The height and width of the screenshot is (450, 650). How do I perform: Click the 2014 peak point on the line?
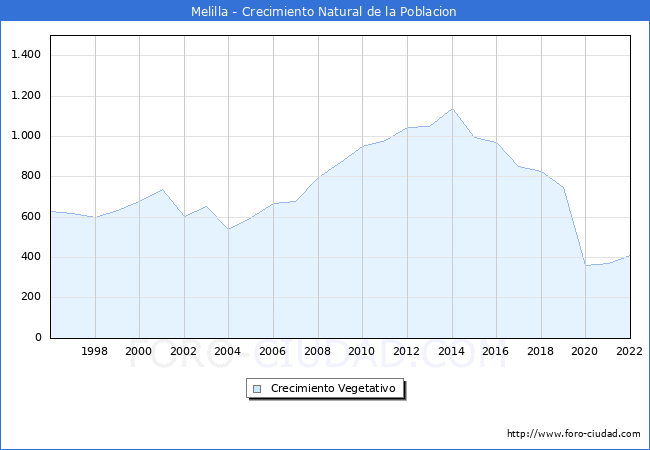[452, 109]
